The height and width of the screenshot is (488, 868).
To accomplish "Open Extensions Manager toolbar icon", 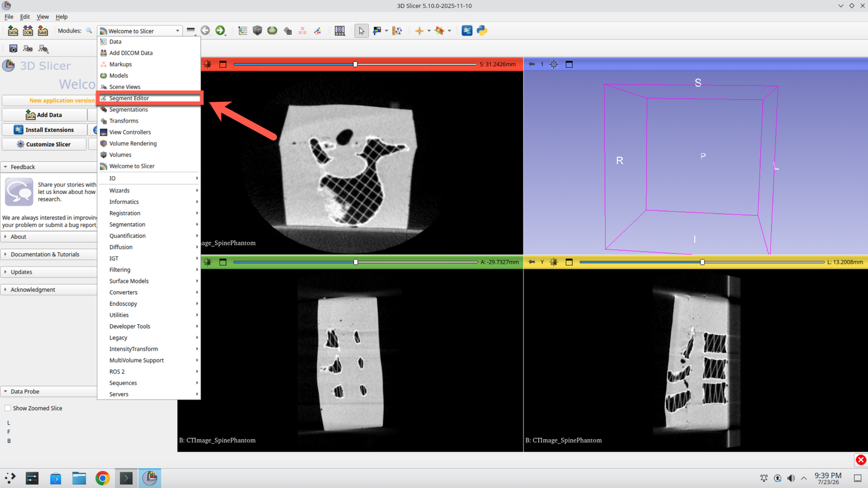I will click(x=467, y=31).
